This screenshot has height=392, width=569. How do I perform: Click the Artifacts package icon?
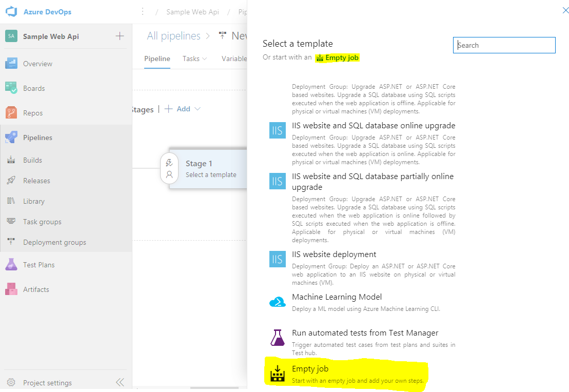[11, 289]
